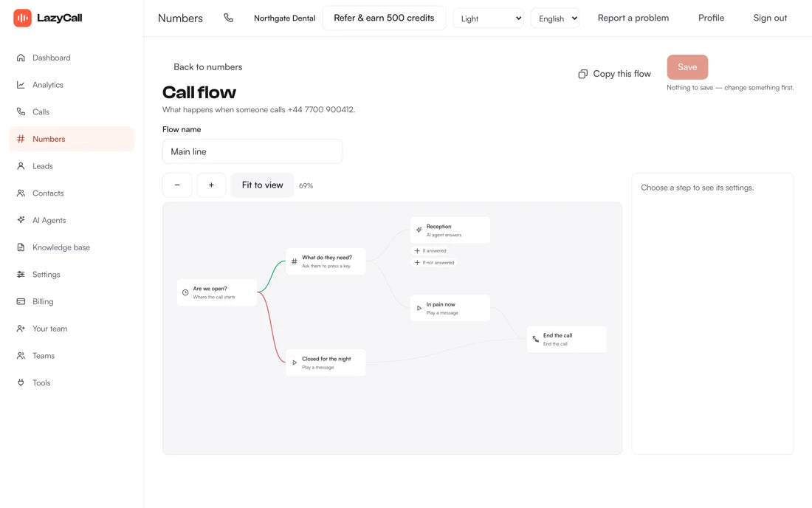Click the phone icon in the top bar
Screen dimensions: 812x508
point(228,18)
